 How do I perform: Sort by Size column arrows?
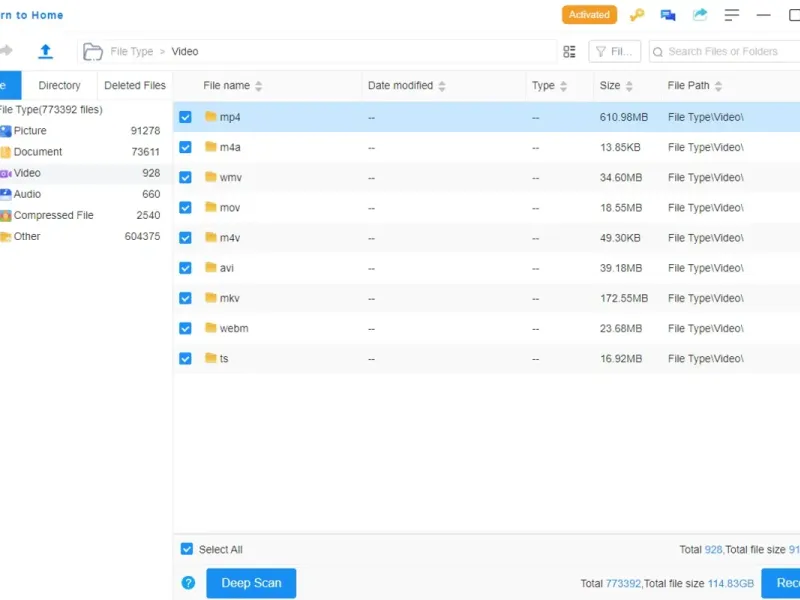[x=629, y=86]
